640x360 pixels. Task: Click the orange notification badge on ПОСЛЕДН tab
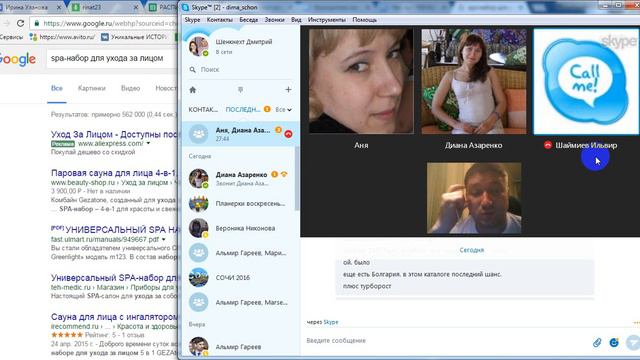pyautogui.click(x=267, y=109)
